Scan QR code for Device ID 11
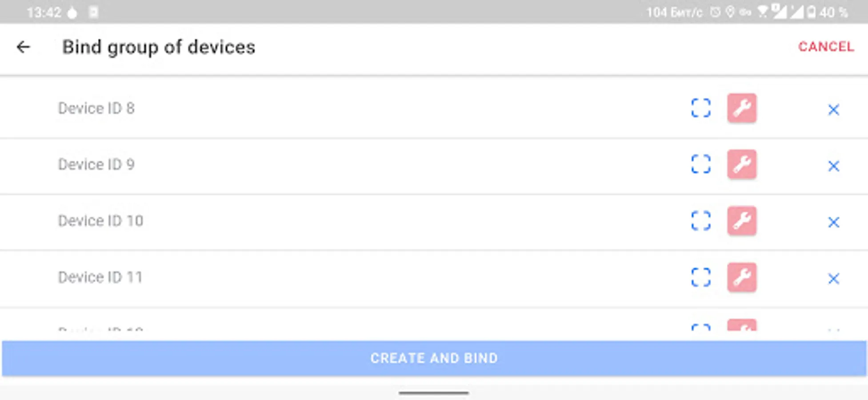The image size is (868, 400). click(x=701, y=277)
